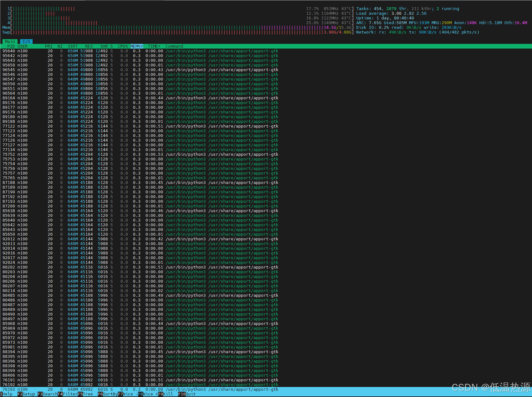Click the CPU 3 usage meter
This screenshot has width=532, height=397.
coord(181,18)
